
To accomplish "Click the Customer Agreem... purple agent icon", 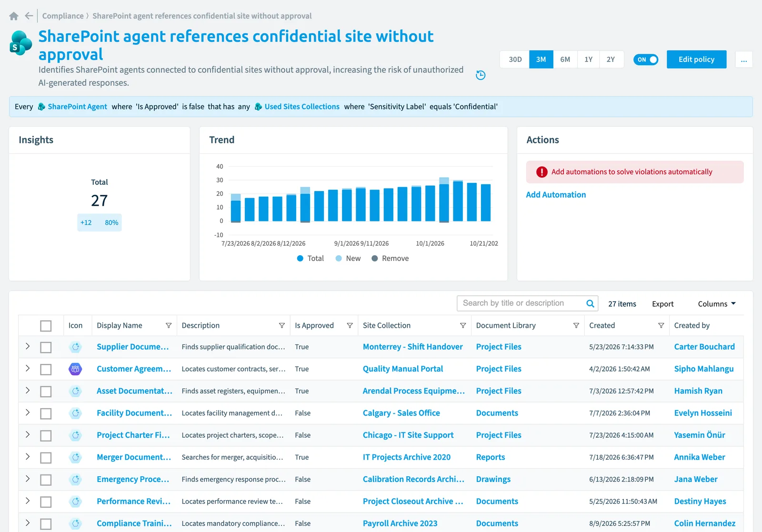I will (75, 369).
